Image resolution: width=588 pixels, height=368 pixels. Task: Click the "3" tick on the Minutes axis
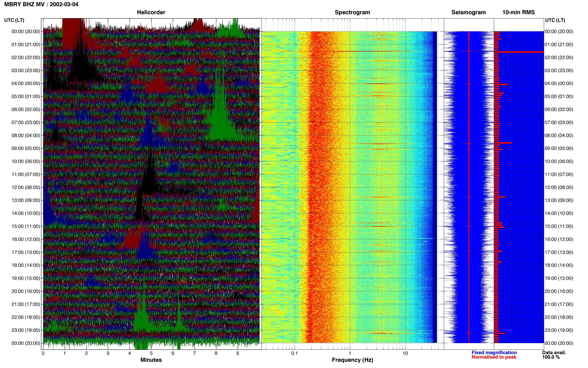[108, 353]
